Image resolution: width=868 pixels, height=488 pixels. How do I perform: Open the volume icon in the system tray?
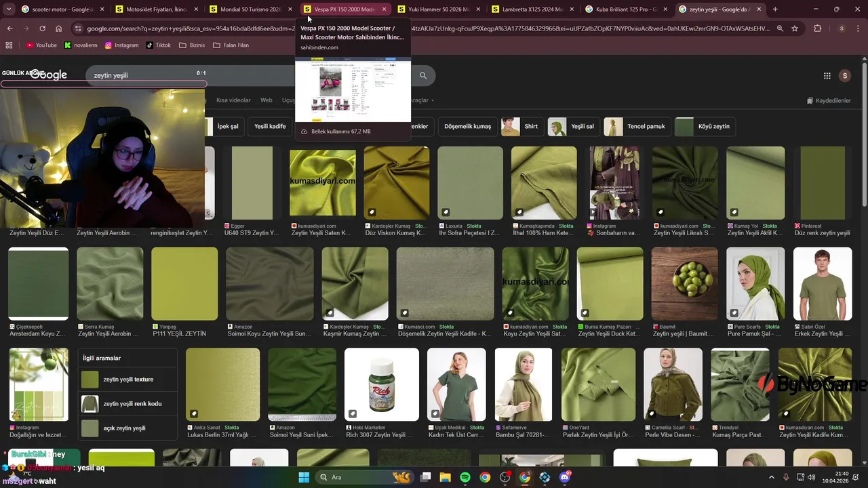[x=812, y=477]
